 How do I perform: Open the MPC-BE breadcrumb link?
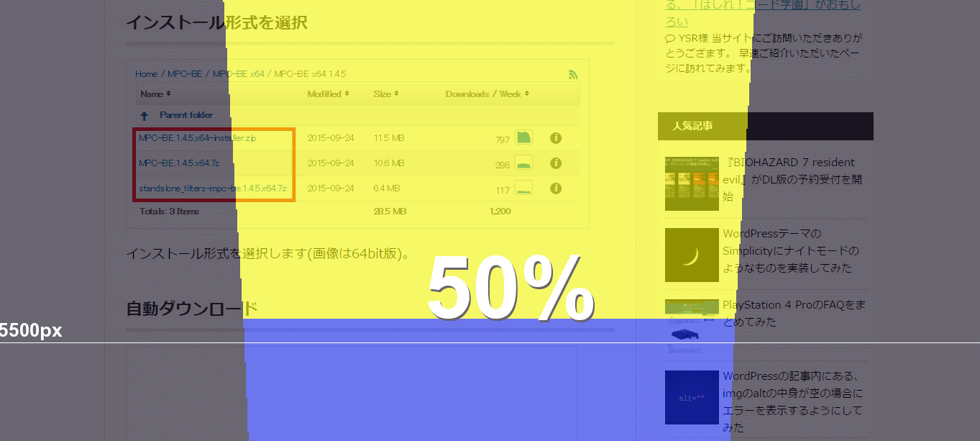[185, 74]
